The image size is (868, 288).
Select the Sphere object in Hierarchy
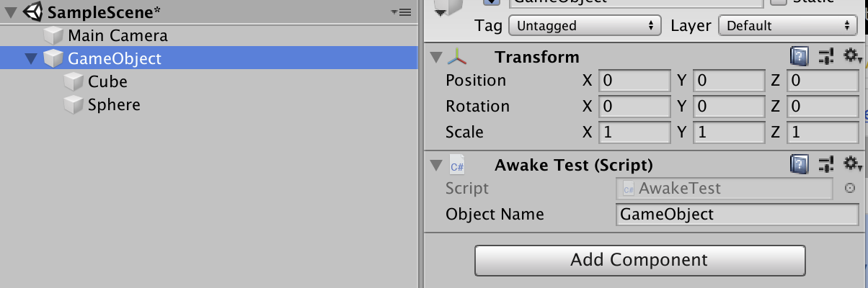tap(114, 105)
